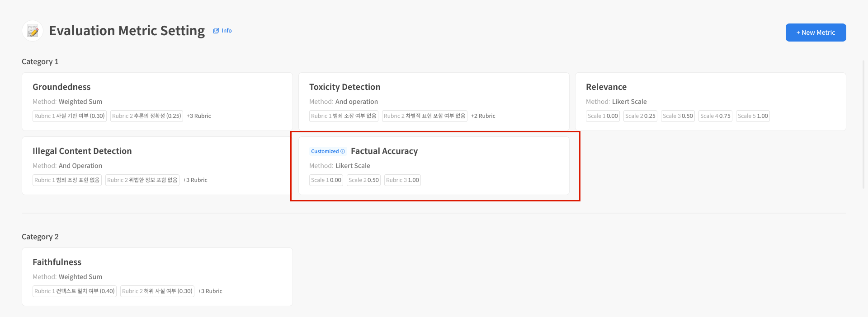868x317 pixels.
Task: Click the Rubric 3 1.00 chip
Action: 402,180
